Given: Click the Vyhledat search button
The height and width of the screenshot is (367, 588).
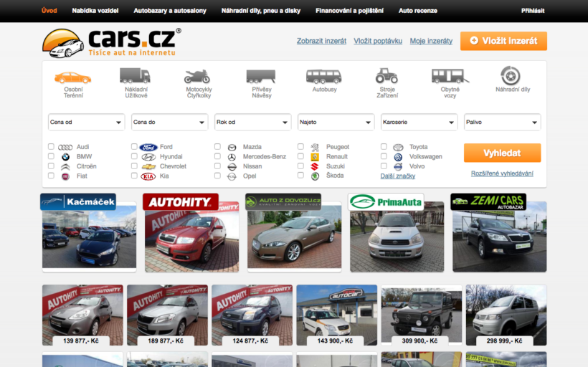Looking at the screenshot, I should pos(502,153).
